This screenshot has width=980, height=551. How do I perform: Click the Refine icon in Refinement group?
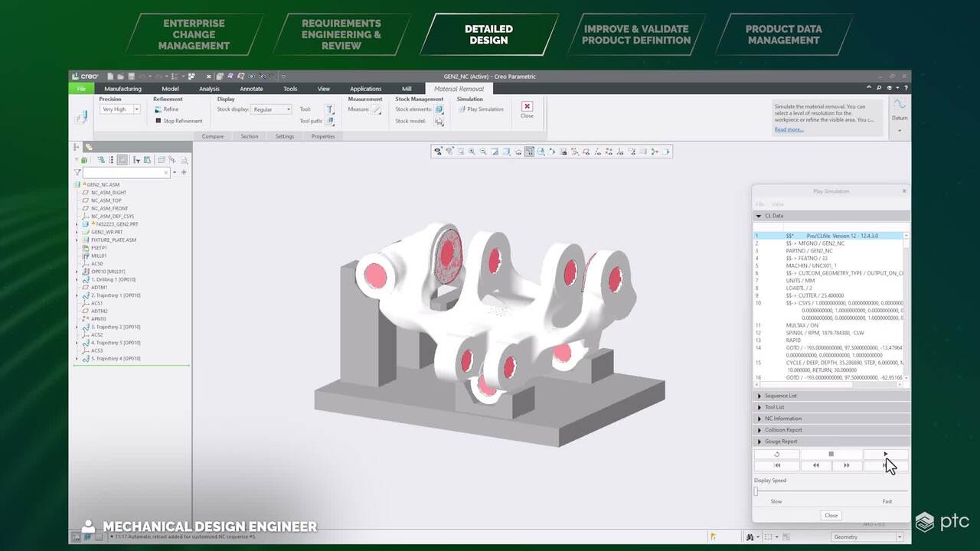coord(158,109)
